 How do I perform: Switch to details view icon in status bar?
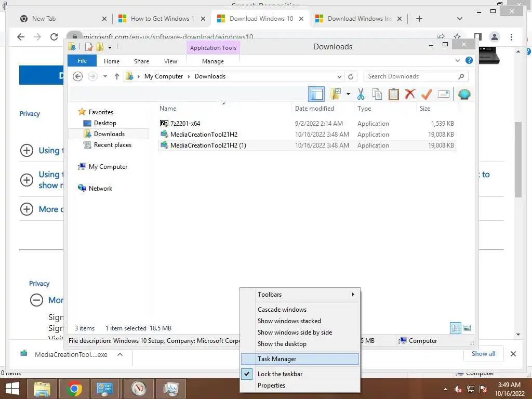(456, 328)
